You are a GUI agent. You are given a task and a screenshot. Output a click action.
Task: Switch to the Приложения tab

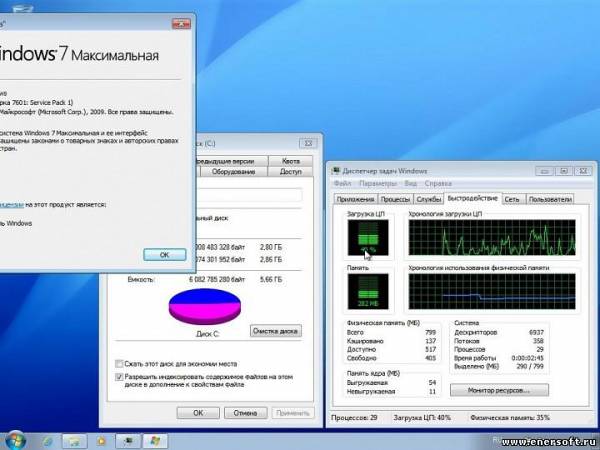(x=355, y=199)
